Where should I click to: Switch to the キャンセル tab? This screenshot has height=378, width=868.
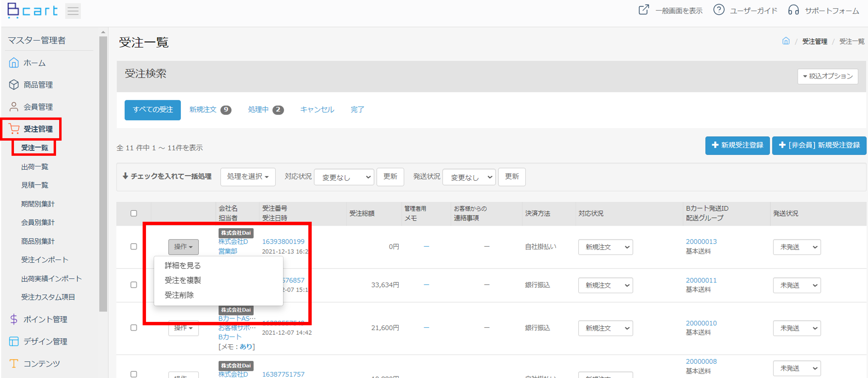[317, 110]
